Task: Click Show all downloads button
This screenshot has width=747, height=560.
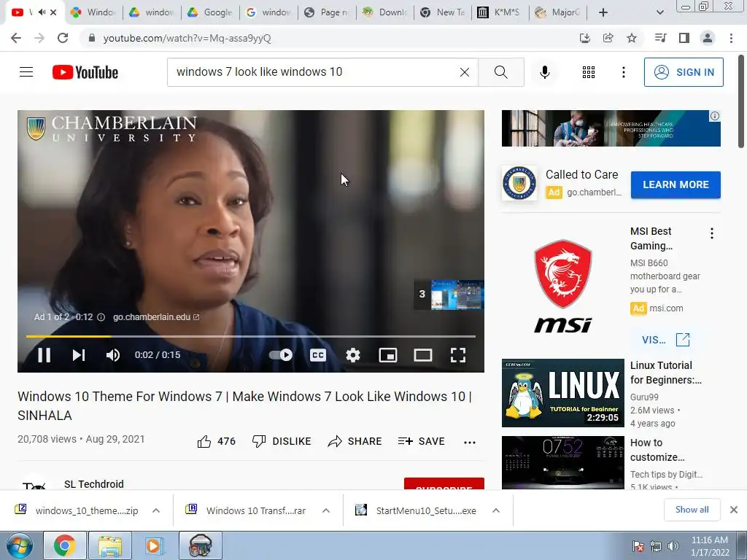Action: [692, 510]
